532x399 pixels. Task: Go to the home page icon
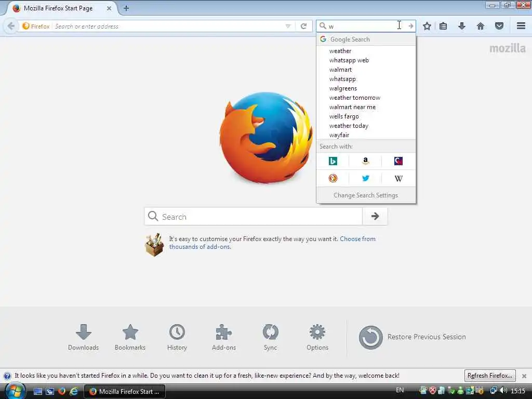pos(481,26)
